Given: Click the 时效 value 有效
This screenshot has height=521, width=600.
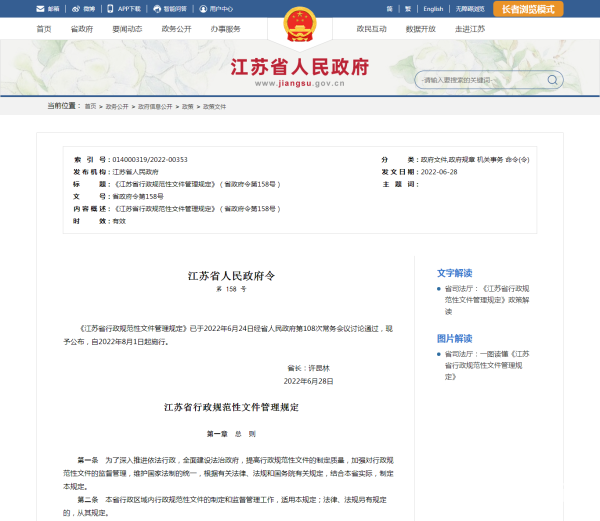Looking at the screenshot, I should 119,221.
